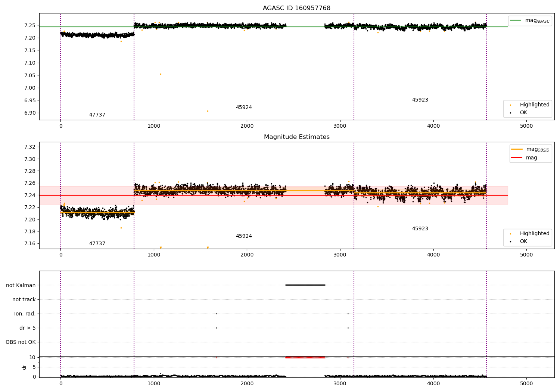Click the 47737 label in the Magnitude Estimates panel
The height and width of the screenshot is (392, 560).
click(97, 243)
